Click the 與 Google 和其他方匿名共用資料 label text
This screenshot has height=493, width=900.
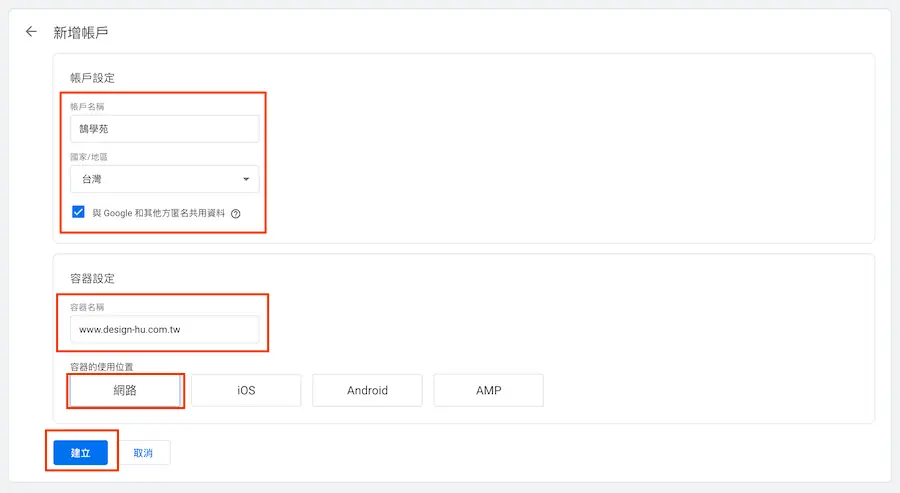coord(158,213)
